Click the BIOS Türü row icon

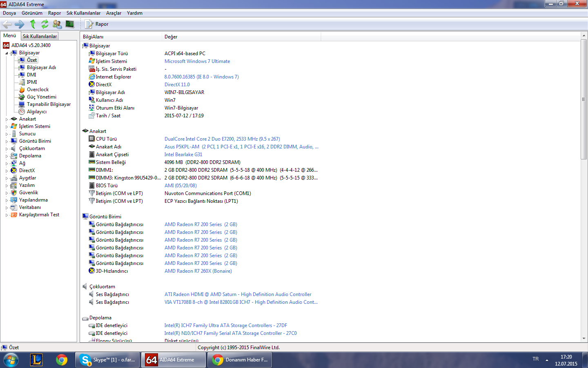tap(92, 186)
